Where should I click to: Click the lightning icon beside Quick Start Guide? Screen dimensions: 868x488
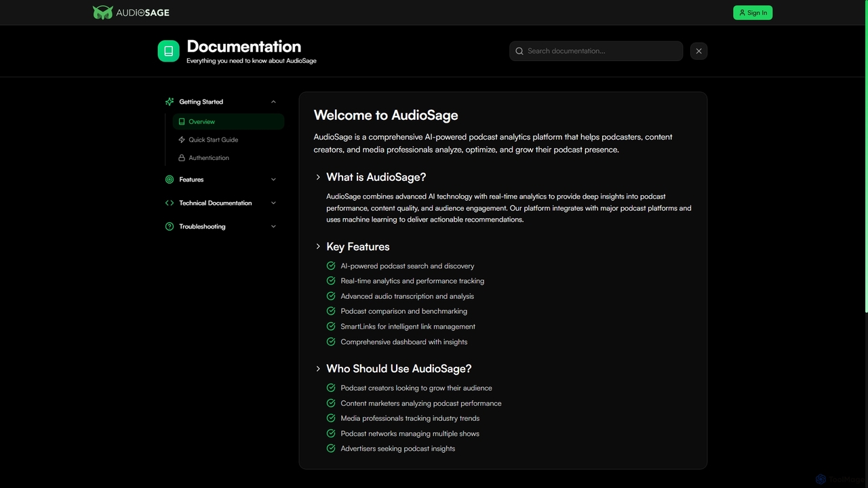(x=182, y=140)
